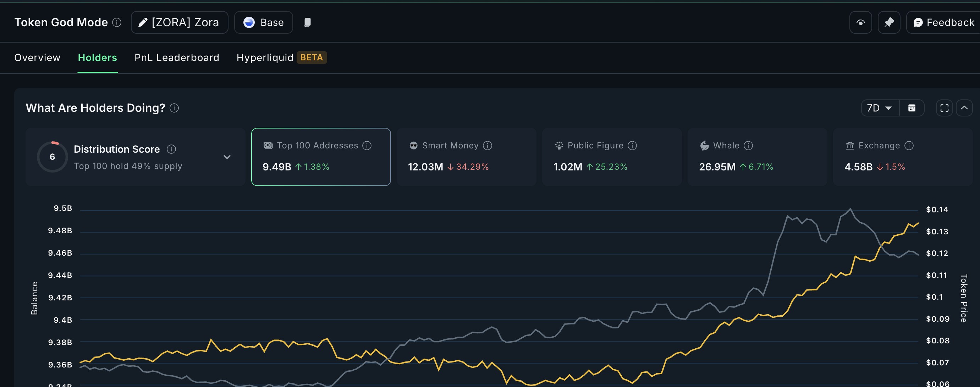Click info icon next to Exchange
This screenshot has width=980, height=387.
[x=909, y=146]
